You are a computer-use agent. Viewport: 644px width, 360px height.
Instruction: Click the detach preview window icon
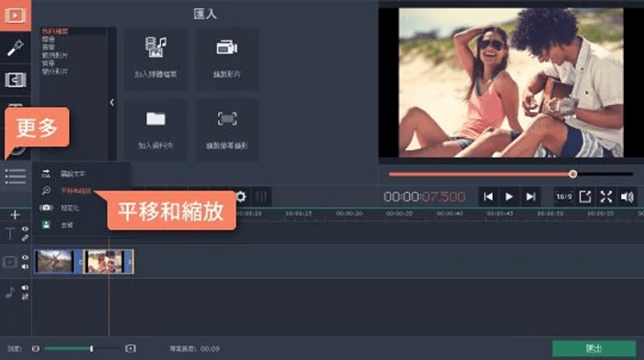tap(585, 197)
